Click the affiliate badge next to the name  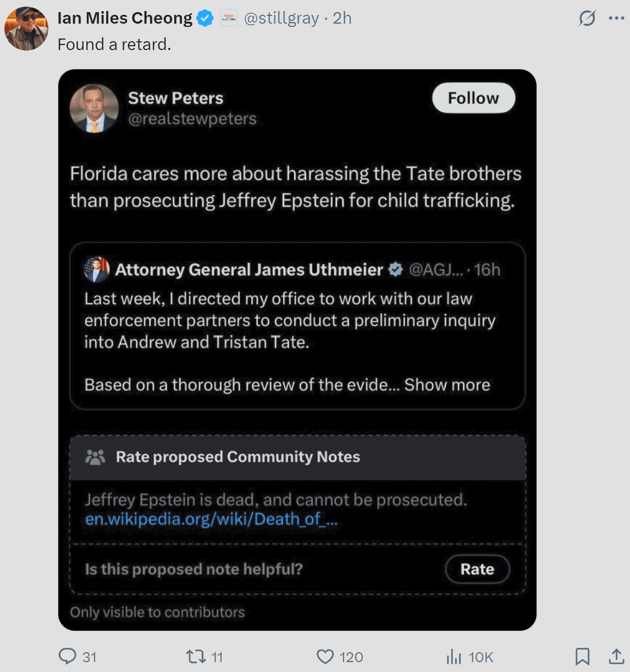229,18
